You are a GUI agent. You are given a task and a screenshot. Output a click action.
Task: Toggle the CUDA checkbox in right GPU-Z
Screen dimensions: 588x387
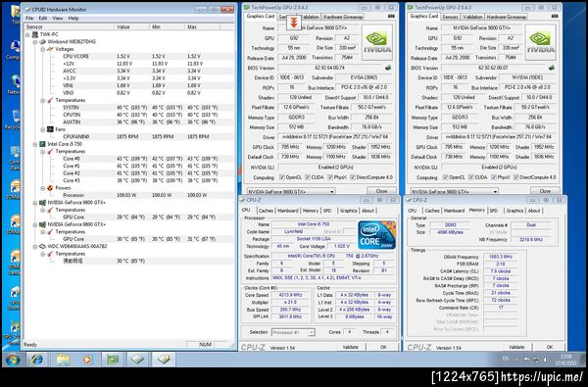(x=471, y=177)
